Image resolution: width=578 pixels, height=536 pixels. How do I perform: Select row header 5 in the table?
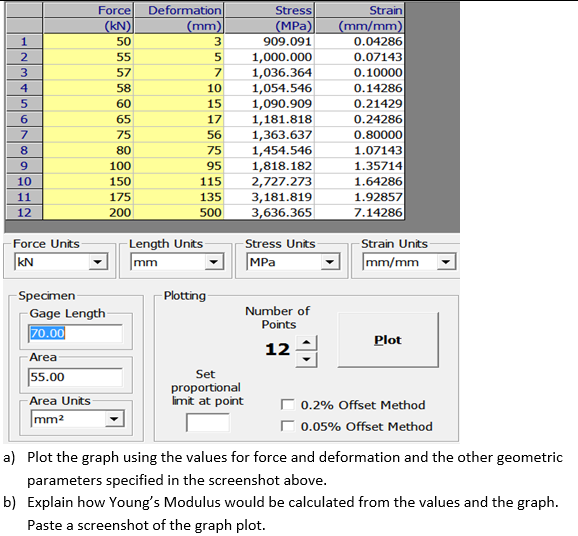tap(24, 104)
